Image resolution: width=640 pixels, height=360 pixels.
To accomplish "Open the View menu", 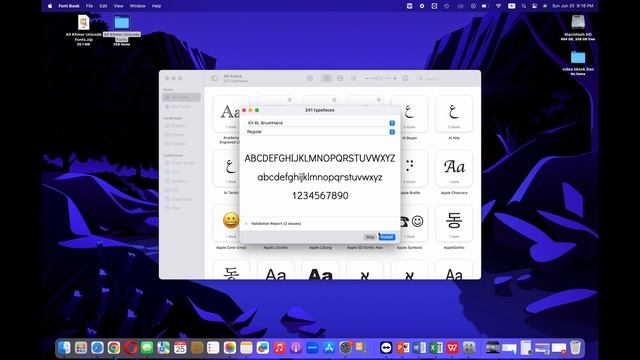I will click(118, 6).
